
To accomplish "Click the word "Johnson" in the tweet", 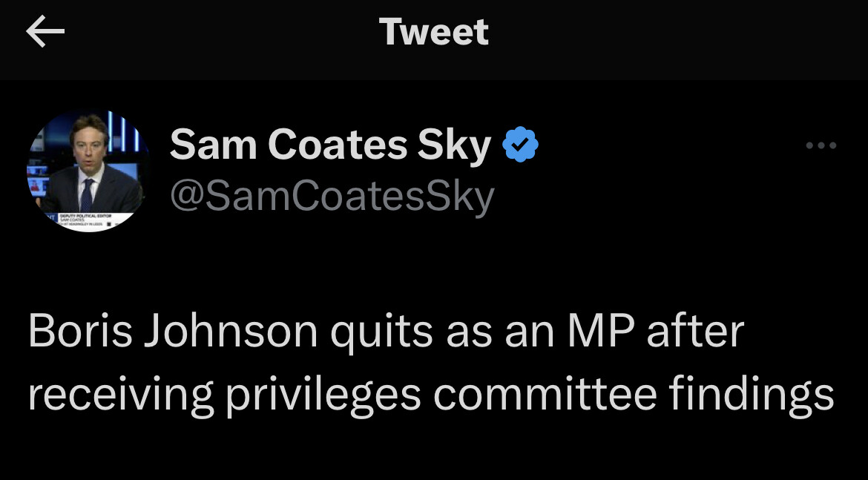I will point(230,331).
